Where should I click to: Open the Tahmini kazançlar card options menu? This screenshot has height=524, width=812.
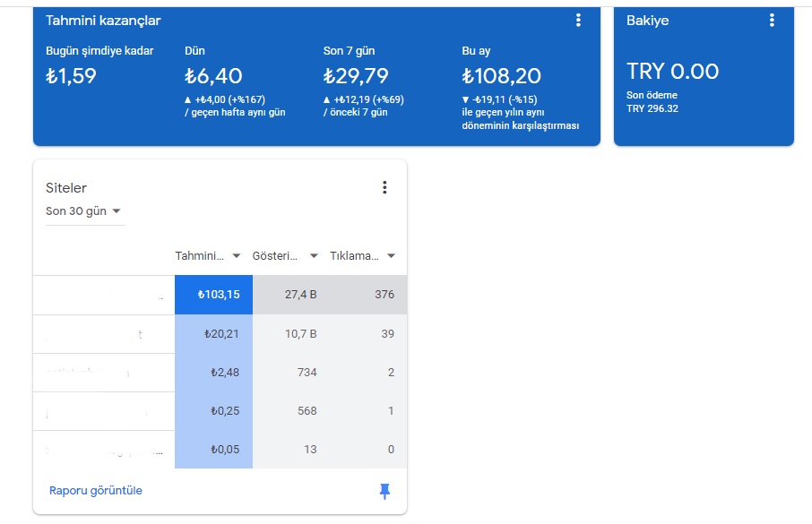(x=578, y=21)
